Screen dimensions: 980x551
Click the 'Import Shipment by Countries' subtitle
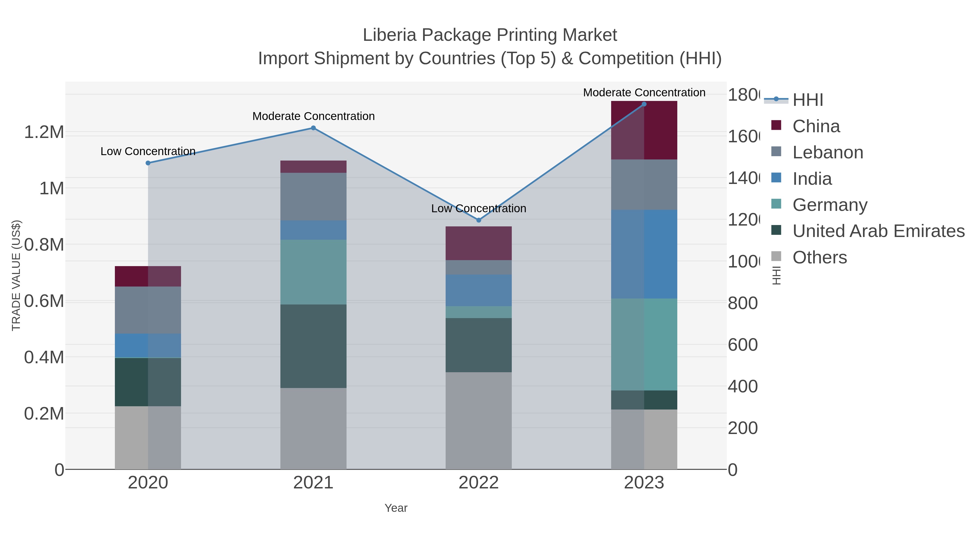click(x=490, y=59)
